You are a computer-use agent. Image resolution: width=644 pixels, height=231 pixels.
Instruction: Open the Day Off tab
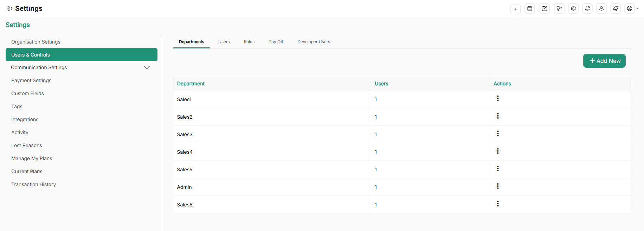point(276,42)
